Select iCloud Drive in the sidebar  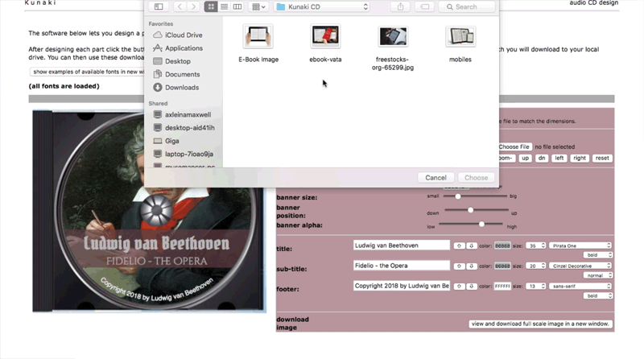point(184,35)
